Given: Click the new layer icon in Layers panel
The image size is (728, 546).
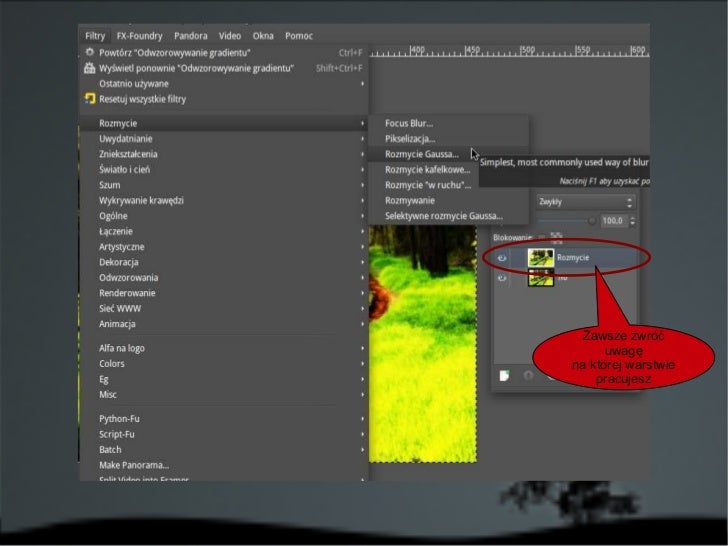Looking at the screenshot, I should (506, 377).
